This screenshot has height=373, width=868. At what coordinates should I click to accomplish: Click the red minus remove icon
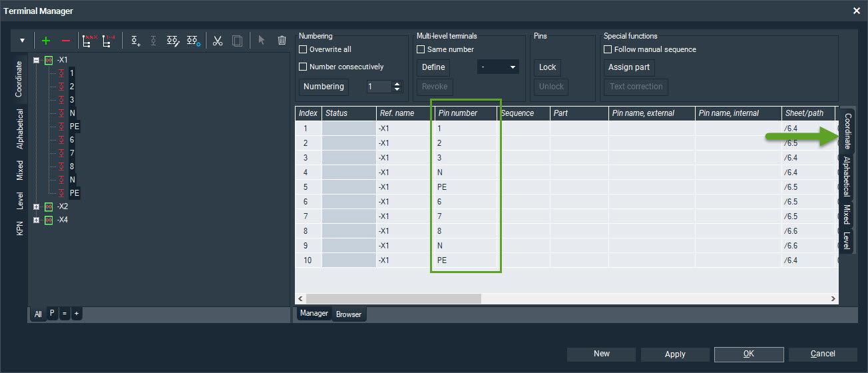pos(65,41)
